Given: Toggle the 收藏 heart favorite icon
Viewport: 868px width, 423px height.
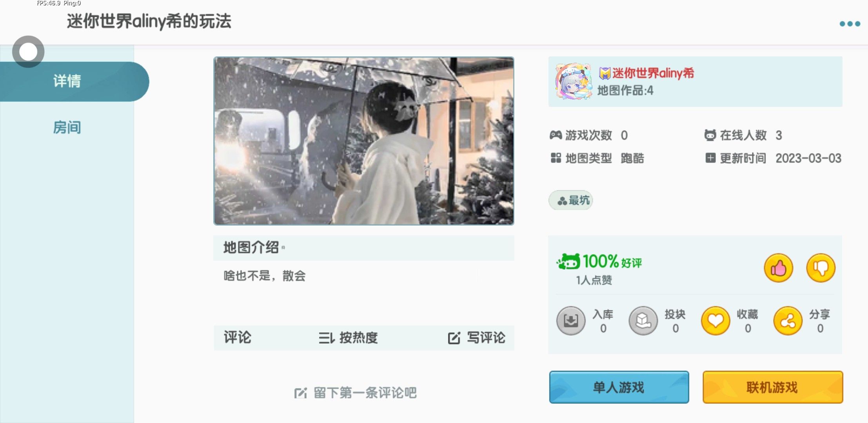Looking at the screenshot, I should tap(715, 321).
